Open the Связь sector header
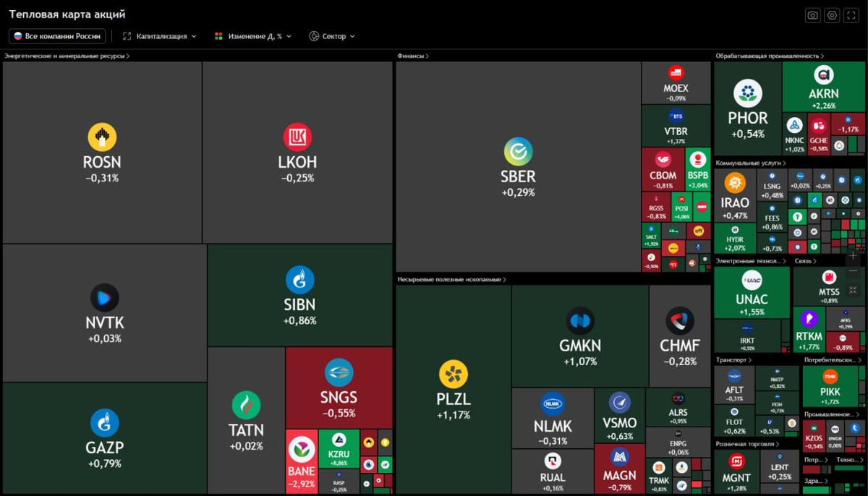The image size is (868, 496). [x=805, y=260]
